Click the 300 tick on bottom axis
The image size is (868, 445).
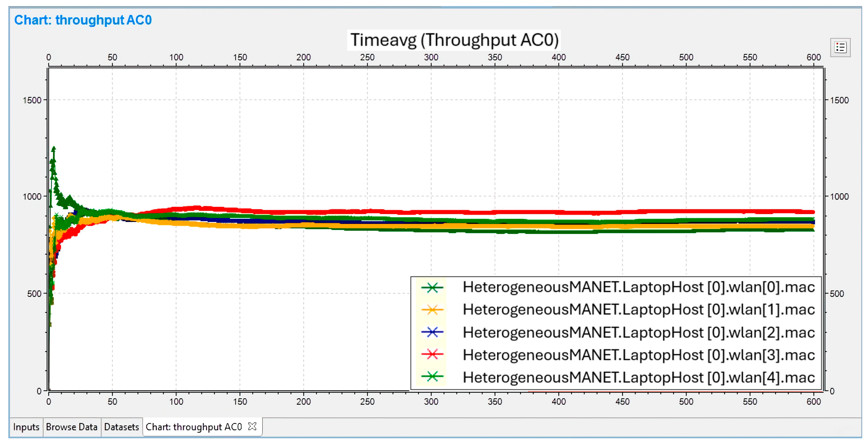tap(431, 401)
